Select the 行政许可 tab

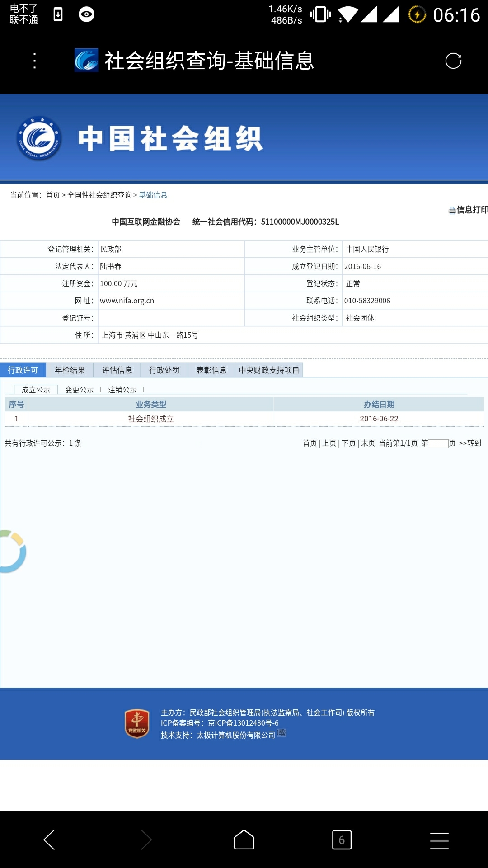coord(23,370)
